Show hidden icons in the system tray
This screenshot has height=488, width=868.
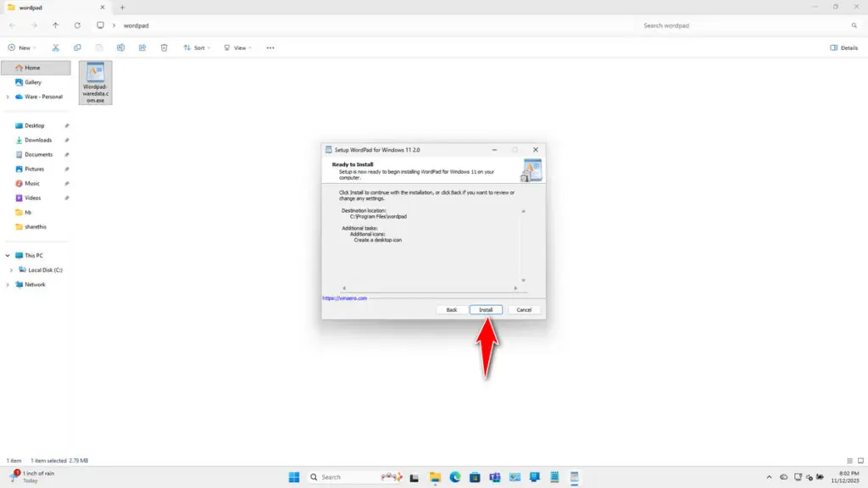[x=768, y=477]
